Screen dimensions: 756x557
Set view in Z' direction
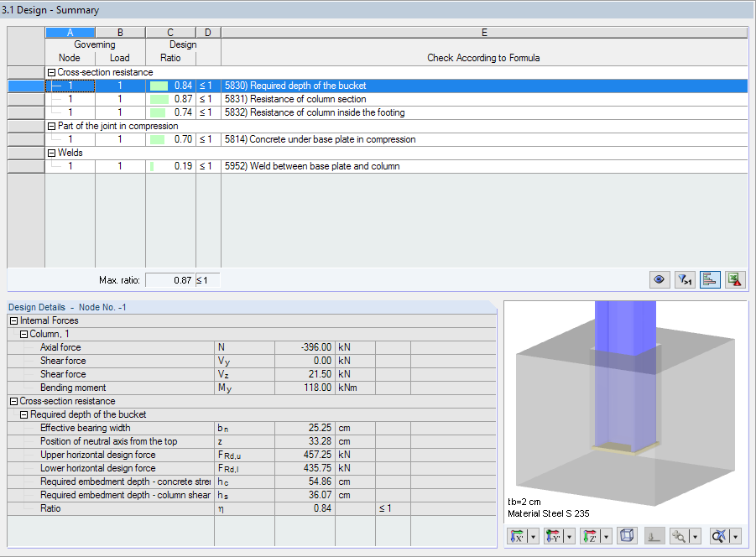click(x=590, y=535)
